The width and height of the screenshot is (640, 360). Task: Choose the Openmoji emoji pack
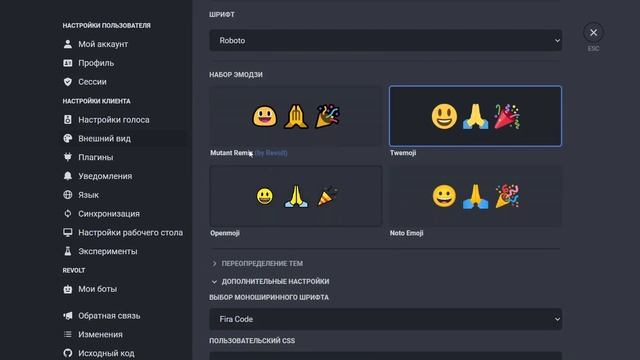click(x=296, y=196)
